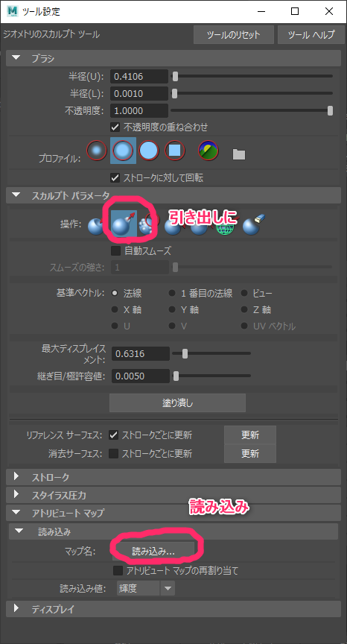347x644 pixels.
Task: Select the square brush profile
Action: (x=175, y=151)
